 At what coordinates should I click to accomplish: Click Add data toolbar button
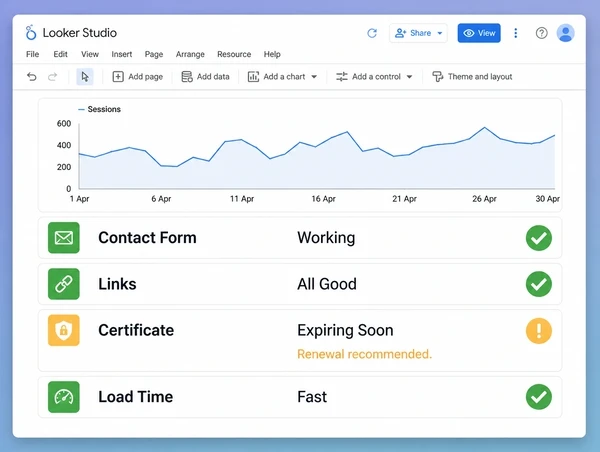(x=205, y=77)
